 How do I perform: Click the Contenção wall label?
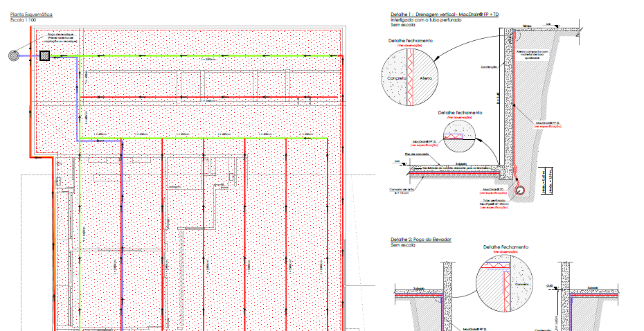489,67
